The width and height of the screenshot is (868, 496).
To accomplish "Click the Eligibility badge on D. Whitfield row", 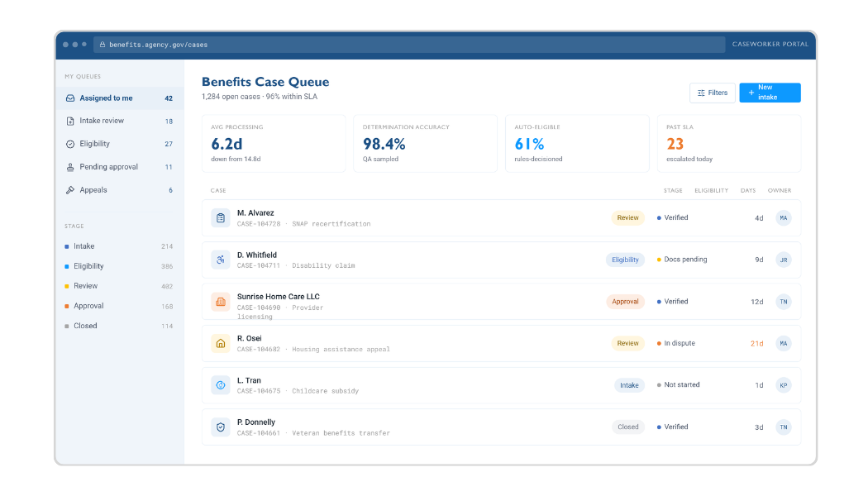I will click(625, 260).
